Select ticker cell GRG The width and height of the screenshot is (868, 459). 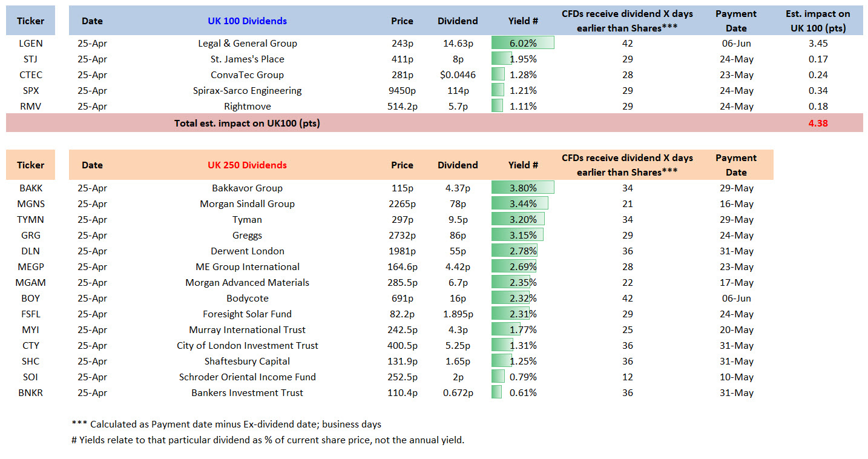click(x=30, y=235)
